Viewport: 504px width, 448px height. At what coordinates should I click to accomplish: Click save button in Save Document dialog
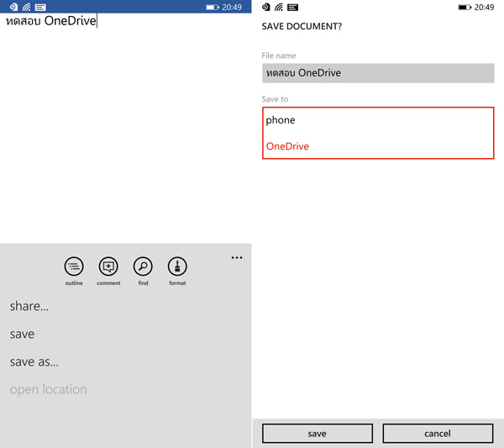[x=318, y=434]
